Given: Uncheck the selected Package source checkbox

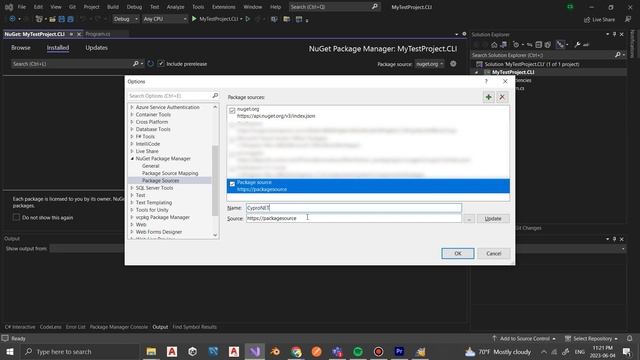Looking at the screenshot, I should [232, 184].
